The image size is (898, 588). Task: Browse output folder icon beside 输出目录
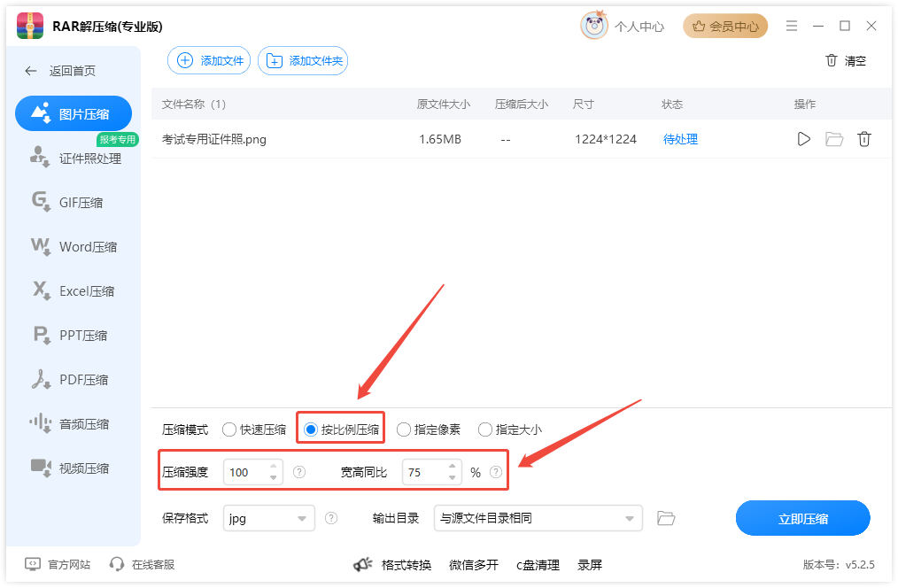coord(665,518)
